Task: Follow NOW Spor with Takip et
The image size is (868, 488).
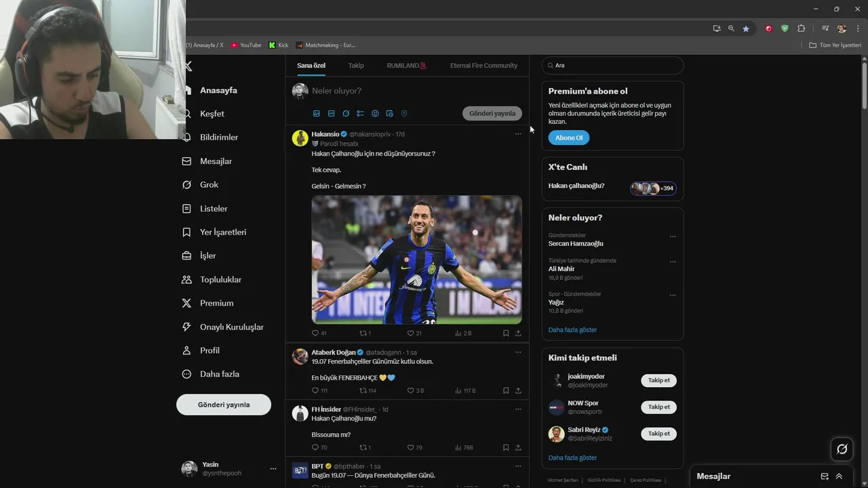Action: 658,407
